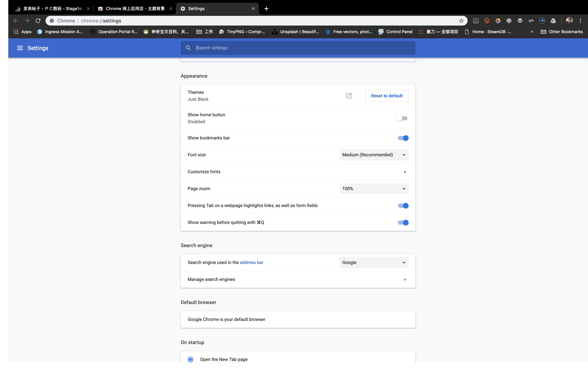Click the Chrome back navigation arrow icon
This screenshot has height=372, width=588.
click(x=15, y=21)
